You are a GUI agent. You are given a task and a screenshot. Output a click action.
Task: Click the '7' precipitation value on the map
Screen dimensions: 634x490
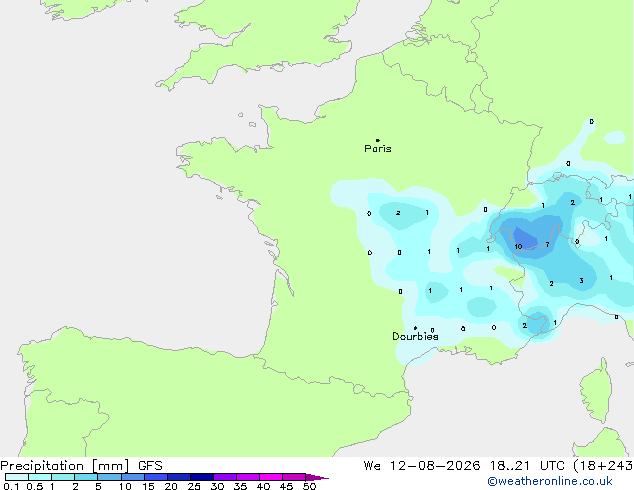[547, 245]
